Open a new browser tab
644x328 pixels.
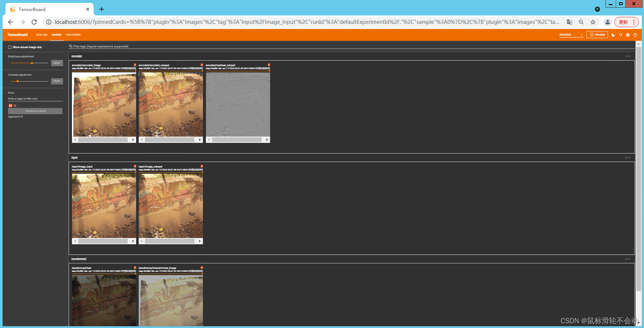[x=102, y=9]
